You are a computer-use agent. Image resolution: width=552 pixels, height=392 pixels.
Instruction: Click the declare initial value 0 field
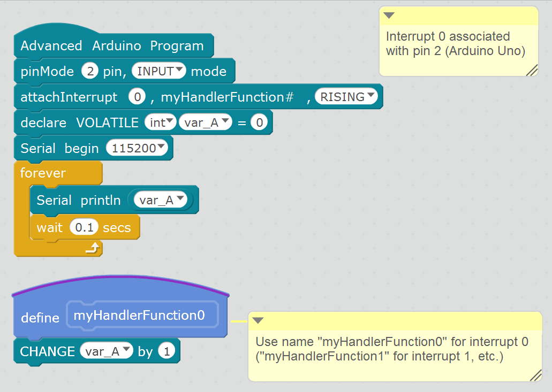259,122
